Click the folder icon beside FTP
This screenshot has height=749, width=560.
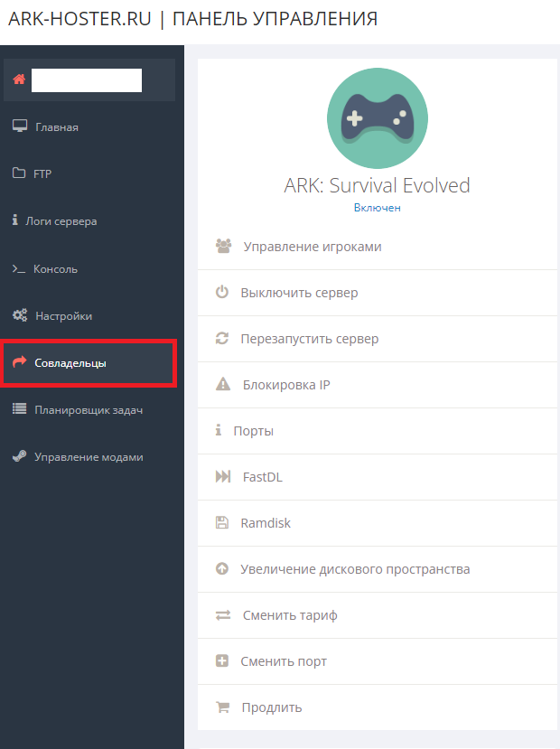coord(19,173)
